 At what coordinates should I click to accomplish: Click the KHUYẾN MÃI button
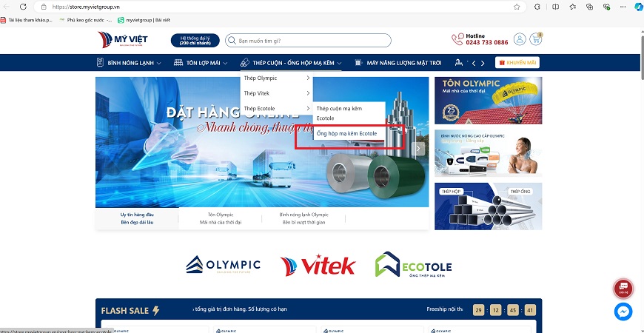point(517,62)
